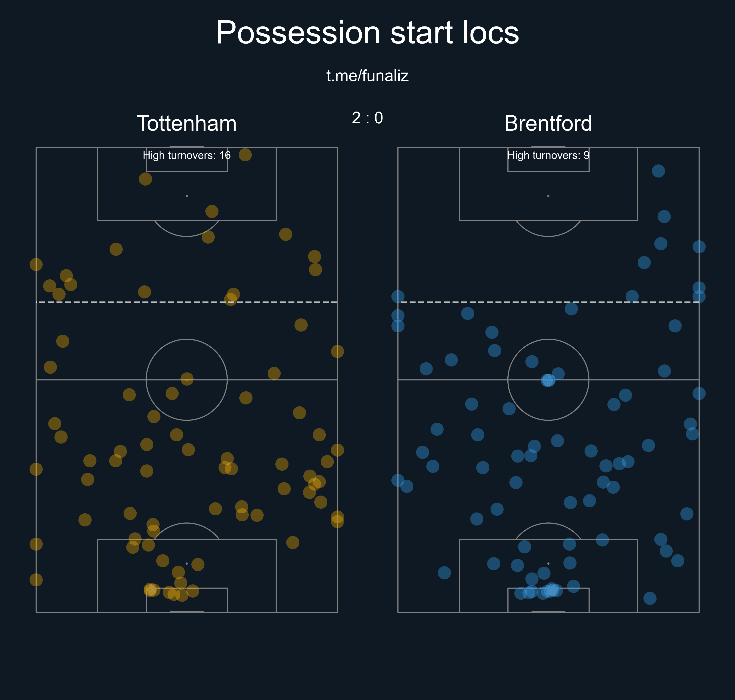
Task: Click the topmost blue dot on Brentford pitch
Action: tap(658, 171)
